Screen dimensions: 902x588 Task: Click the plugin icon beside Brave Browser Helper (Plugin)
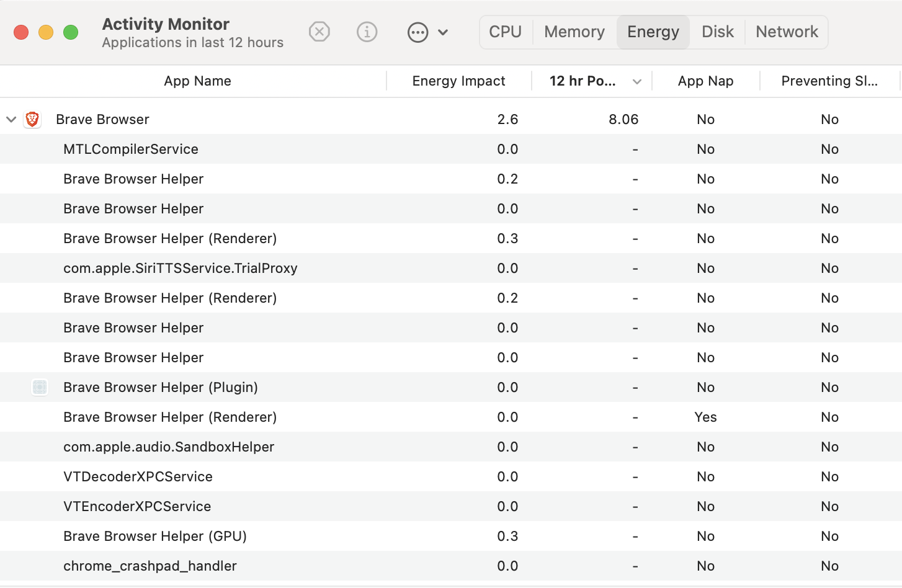pyautogui.click(x=40, y=387)
